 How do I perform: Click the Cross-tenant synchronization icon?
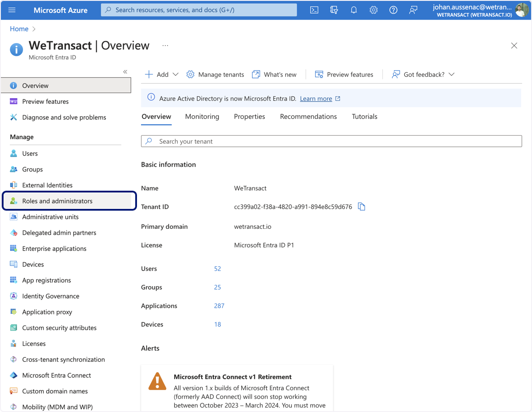pos(14,360)
